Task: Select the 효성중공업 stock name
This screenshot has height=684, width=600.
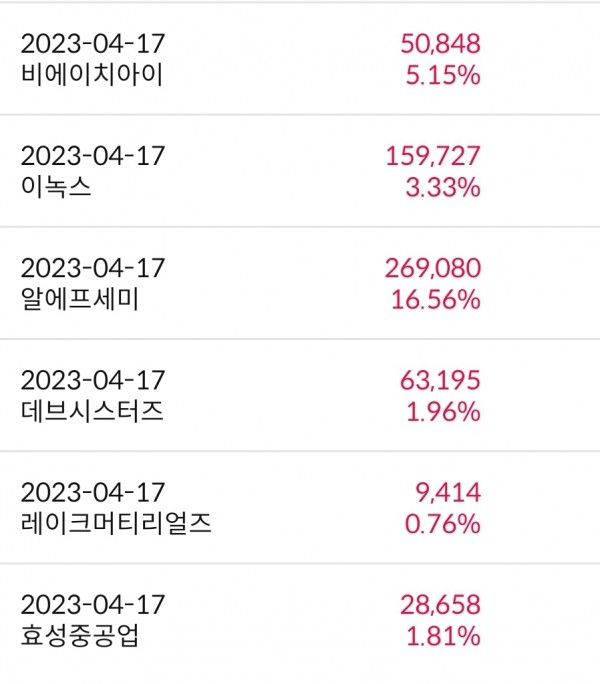Action: click(x=79, y=635)
